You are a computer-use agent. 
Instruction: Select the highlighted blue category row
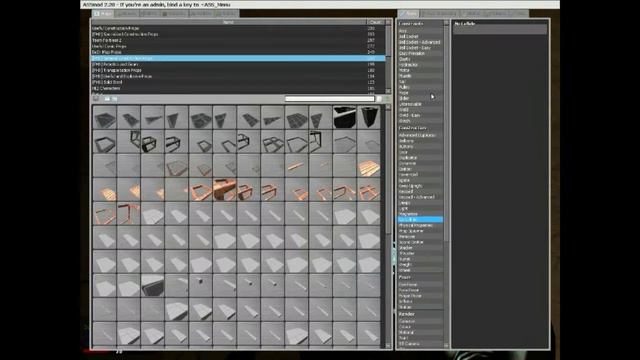click(x=238, y=58)
